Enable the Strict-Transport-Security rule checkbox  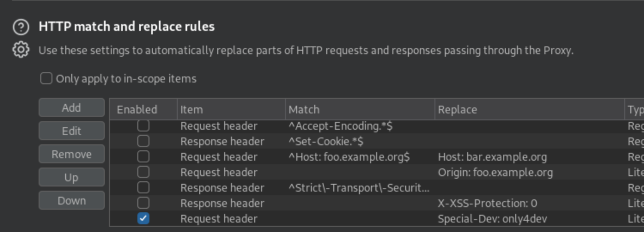coord(143,188)
